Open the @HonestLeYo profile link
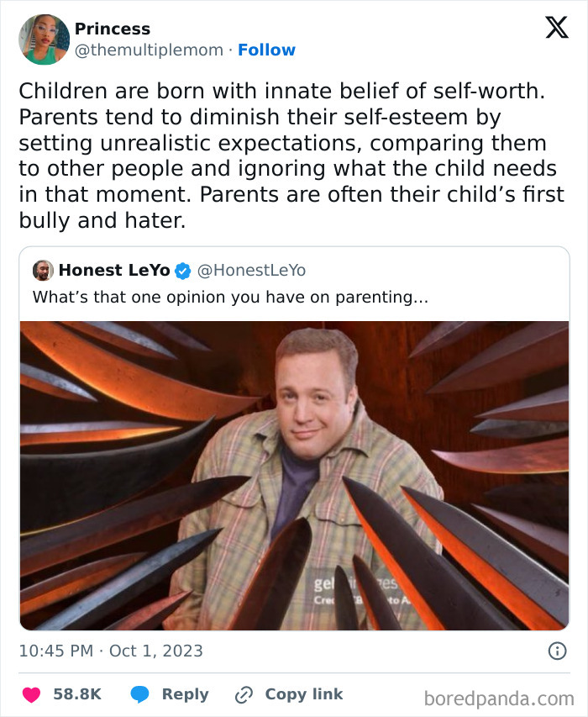Image resolution: width=588 pixels, height=717 pixels. pos(251,270)
